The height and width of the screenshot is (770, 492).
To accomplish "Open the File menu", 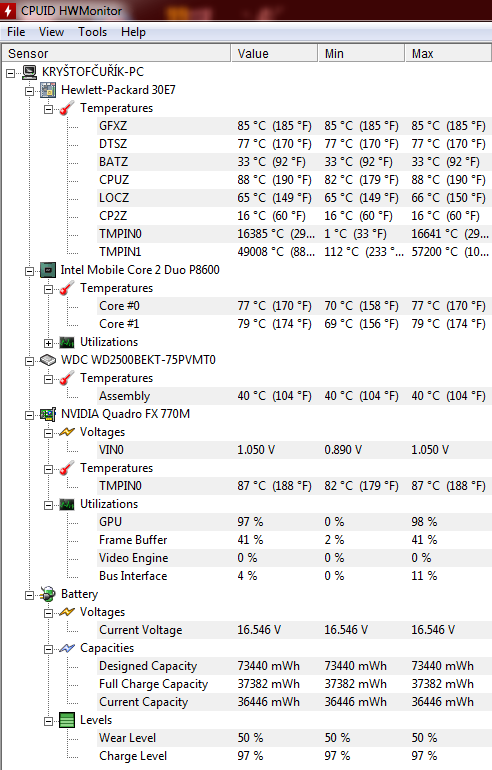I will pos(16,32).
